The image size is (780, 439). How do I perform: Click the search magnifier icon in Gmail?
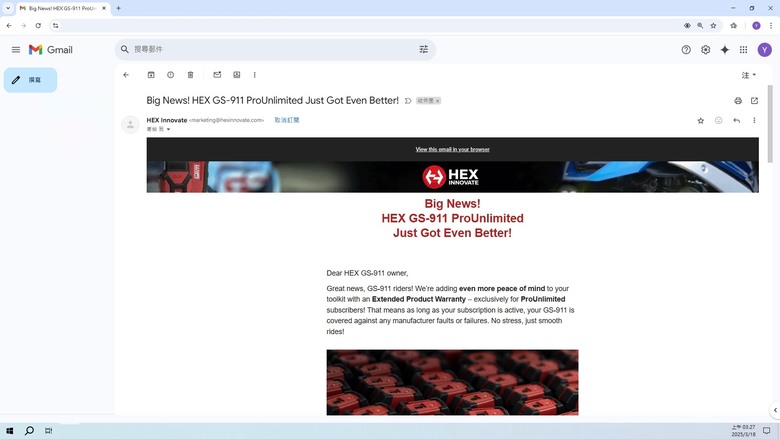coord(125,49)
